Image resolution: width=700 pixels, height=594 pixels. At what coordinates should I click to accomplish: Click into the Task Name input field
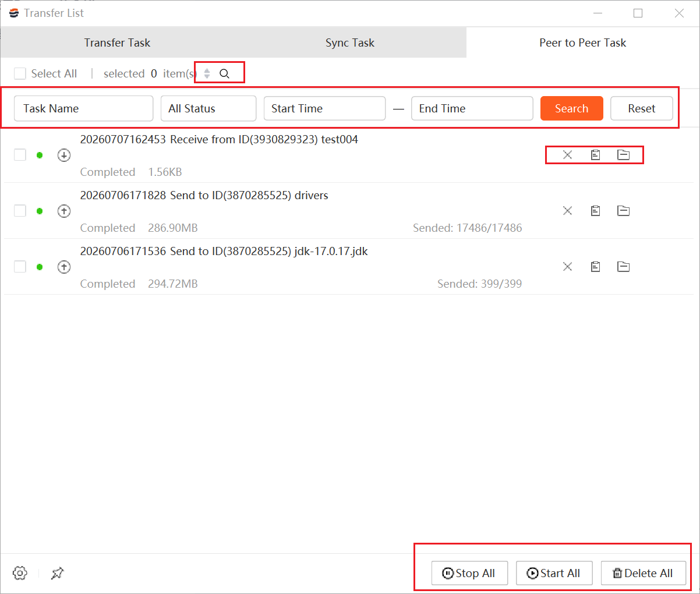pyautogui.click(x=83, y=108)
